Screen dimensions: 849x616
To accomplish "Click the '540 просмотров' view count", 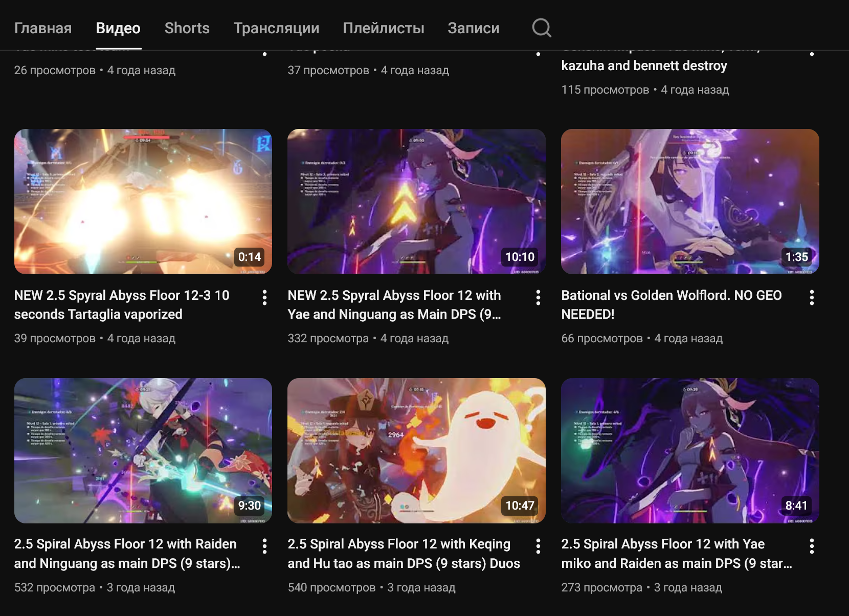I will tap(331, 587).
